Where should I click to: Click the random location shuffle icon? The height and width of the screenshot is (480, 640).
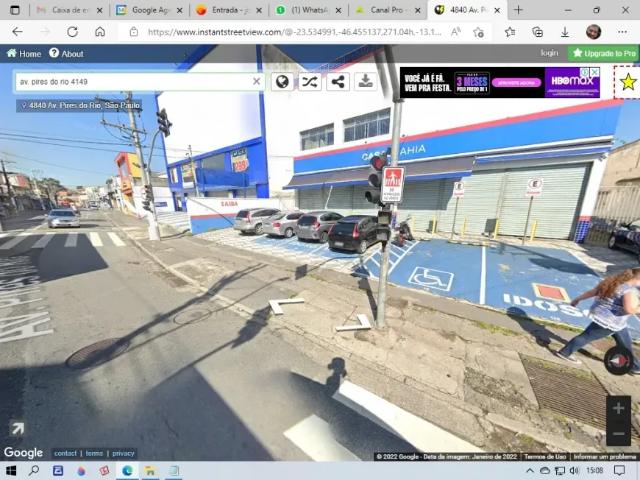click(x=310, y=82)
